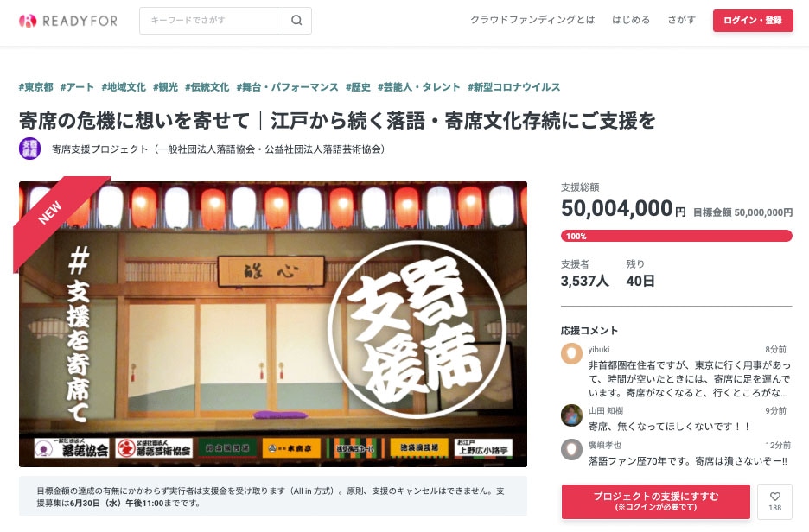Click プロジェクトの支援にすすむ button
The width and height of the screenshot is (809, 532).
tap(656, 501)
